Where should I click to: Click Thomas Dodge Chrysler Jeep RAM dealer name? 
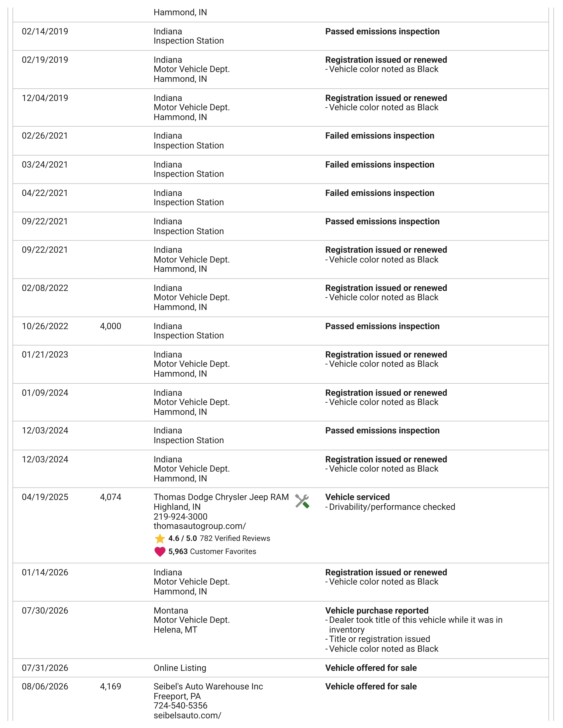pyautogui.click(x=221, y=497)
